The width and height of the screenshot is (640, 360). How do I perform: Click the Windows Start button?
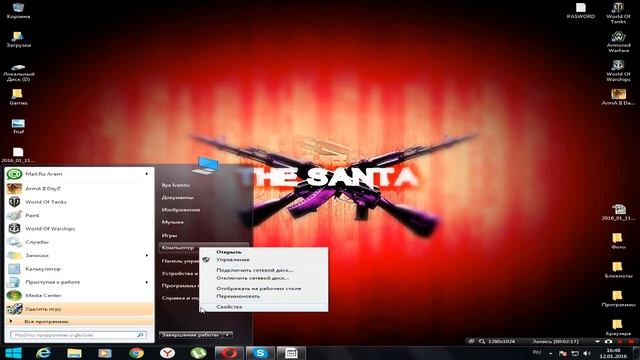point(13,353)
